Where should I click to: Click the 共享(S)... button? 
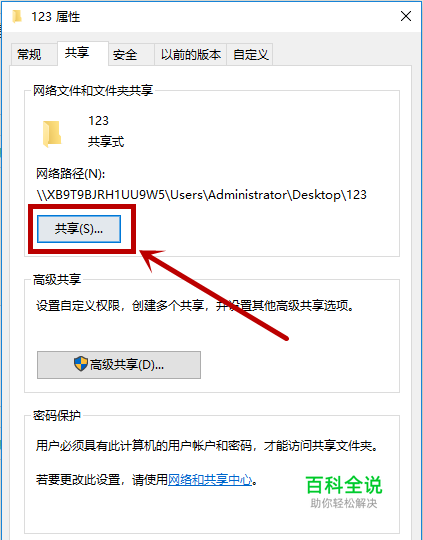79,229
